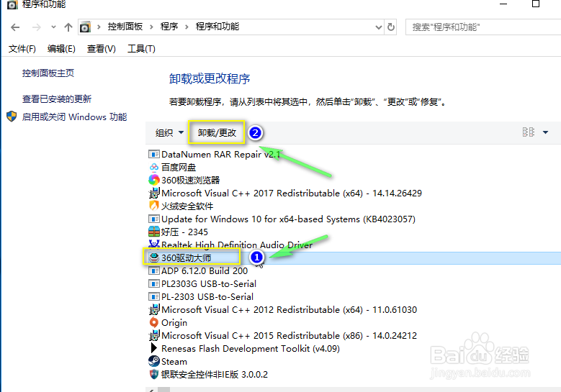Select Microsoft Visual C++ 2015 Redistributable text
Screen dimensions: 561x392
coord(289,336)
